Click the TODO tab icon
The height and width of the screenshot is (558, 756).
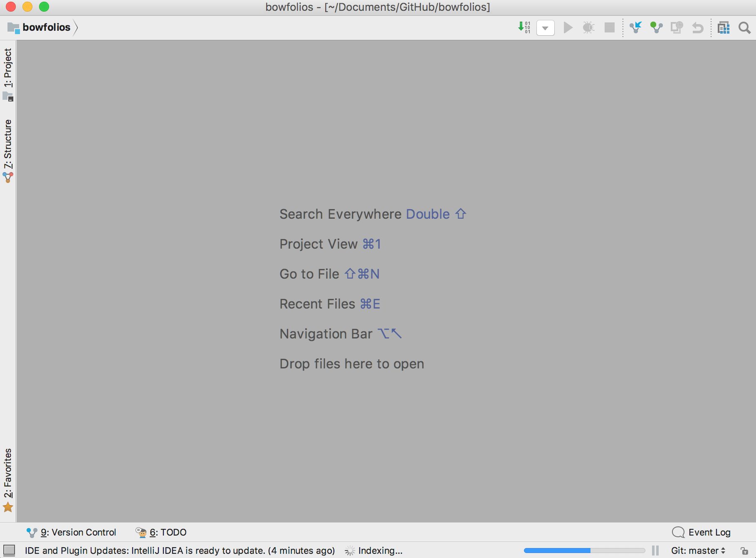(x=141, y=532)
